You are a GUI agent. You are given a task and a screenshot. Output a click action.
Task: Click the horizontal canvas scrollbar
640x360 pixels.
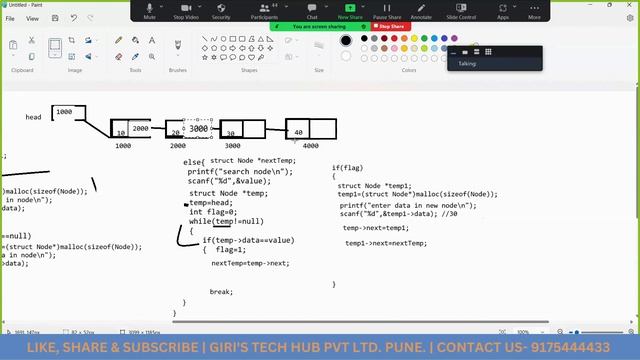360,322
